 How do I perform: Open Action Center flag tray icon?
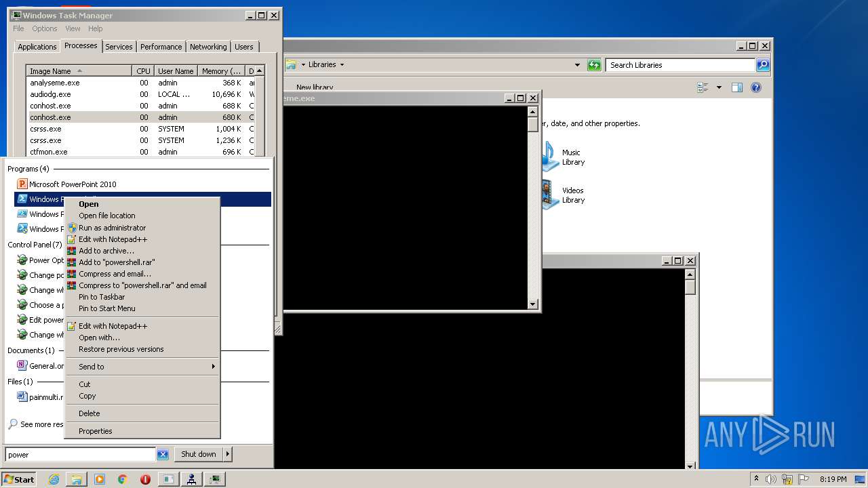804,479
